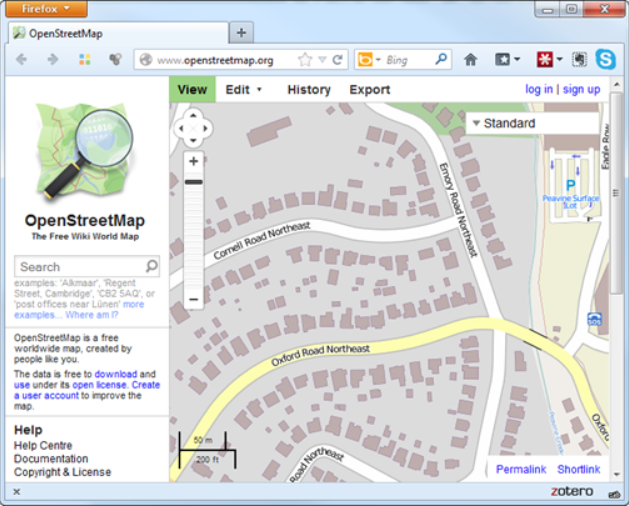Open the Bing search engine selector
Image resolution: width=629 pixels, height=506 pixels.
point(369,60)
